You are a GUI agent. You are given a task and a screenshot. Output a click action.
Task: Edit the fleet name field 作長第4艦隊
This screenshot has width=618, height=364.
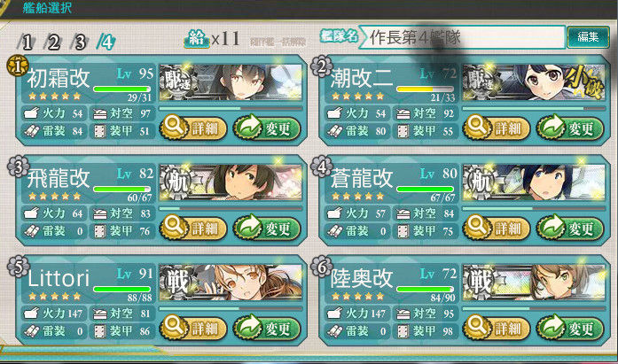point(462,37)
